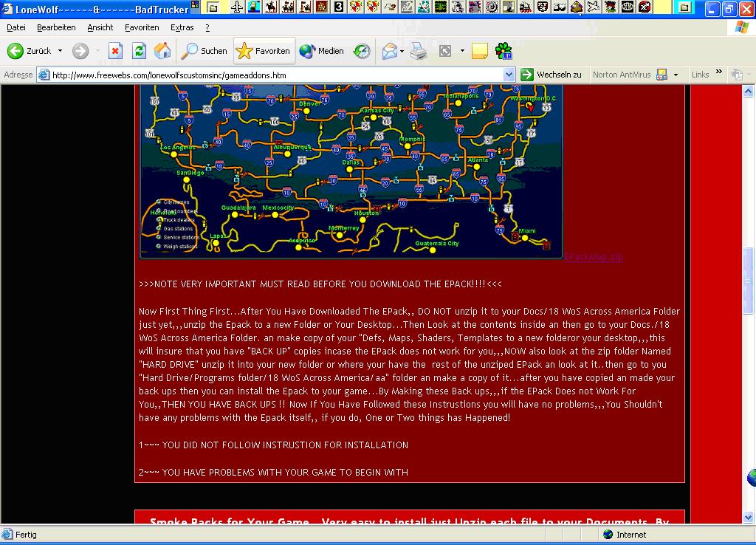Viewport: 756px width, 545px height.
Task: Click the Print icon in toolbar
Action: pos(419,51)
